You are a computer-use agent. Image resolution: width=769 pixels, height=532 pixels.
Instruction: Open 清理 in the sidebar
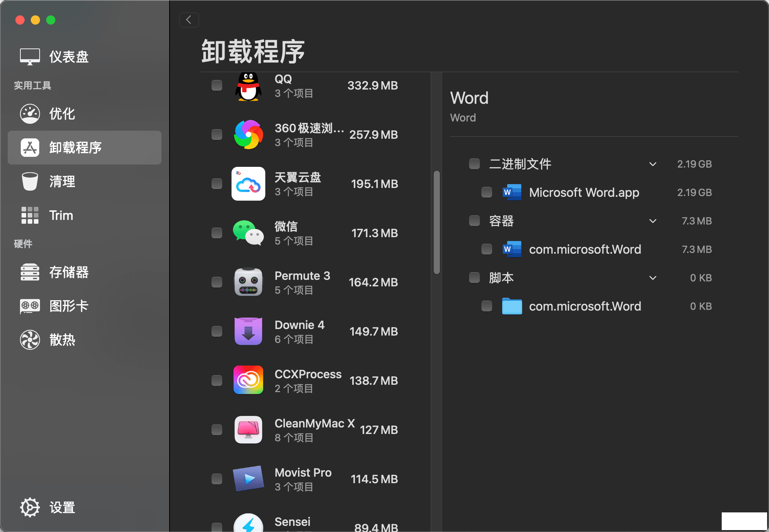pyautogui.click(x=85, y=181)
